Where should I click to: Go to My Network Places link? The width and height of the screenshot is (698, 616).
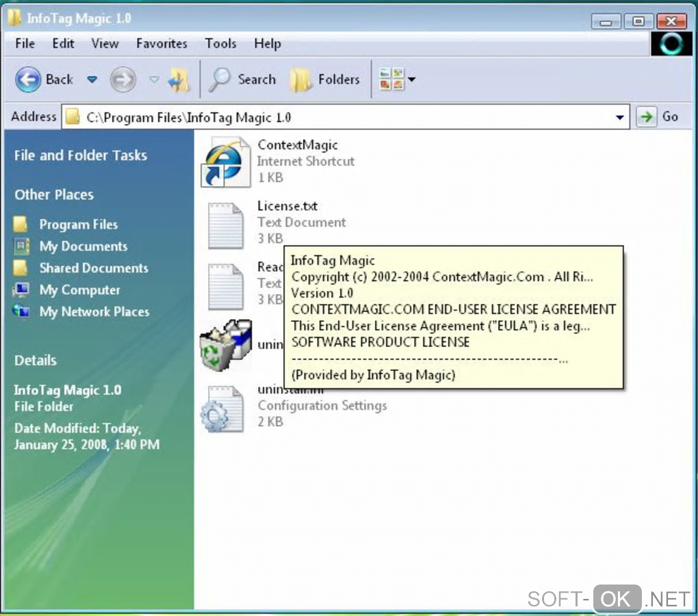[x=94, y=311]
